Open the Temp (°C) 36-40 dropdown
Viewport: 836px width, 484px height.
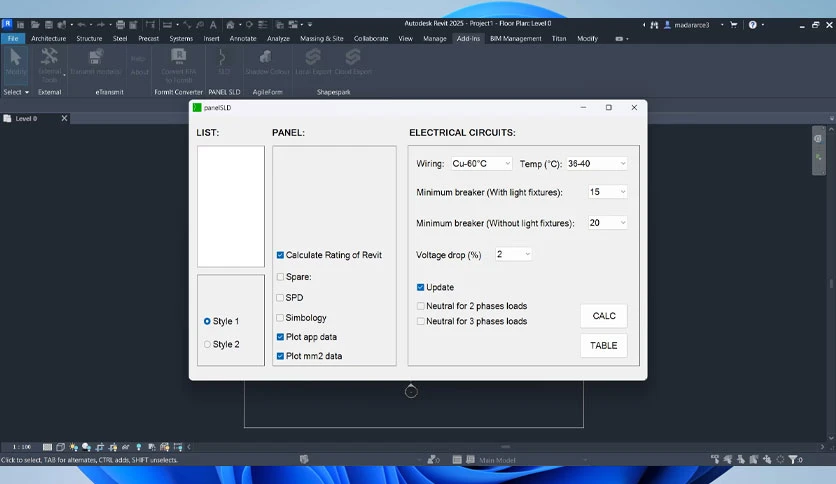[x=597, y=164]
